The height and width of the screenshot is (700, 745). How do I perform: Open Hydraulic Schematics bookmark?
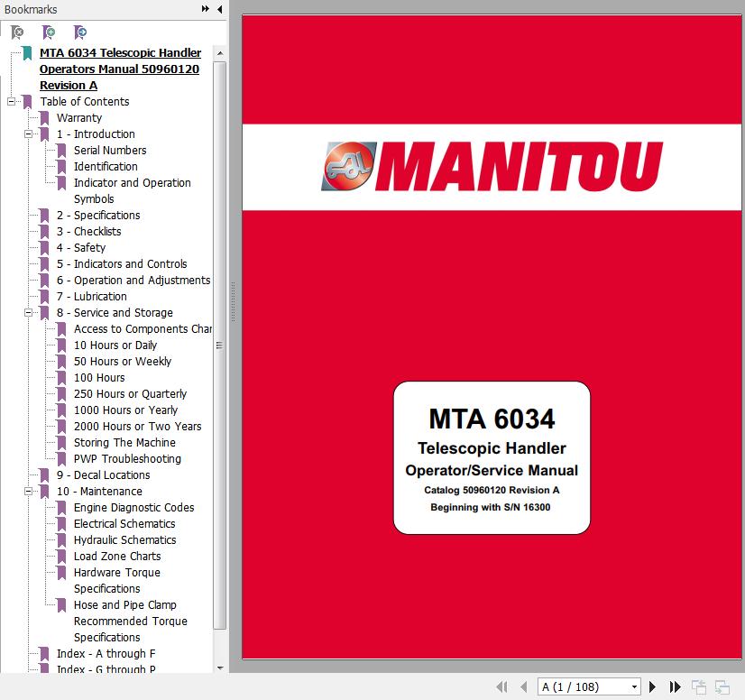point(125,539)
